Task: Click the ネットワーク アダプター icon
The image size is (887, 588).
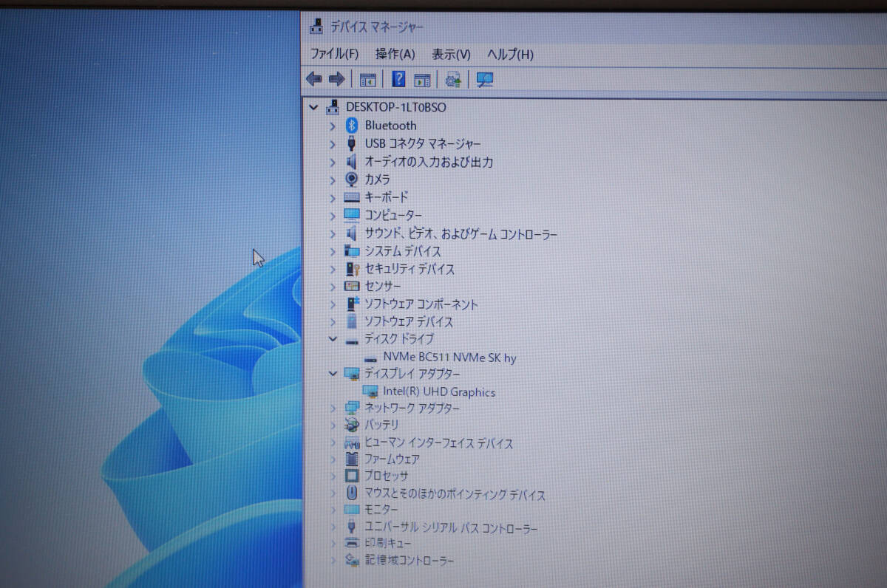Action: tap(352, 408)
